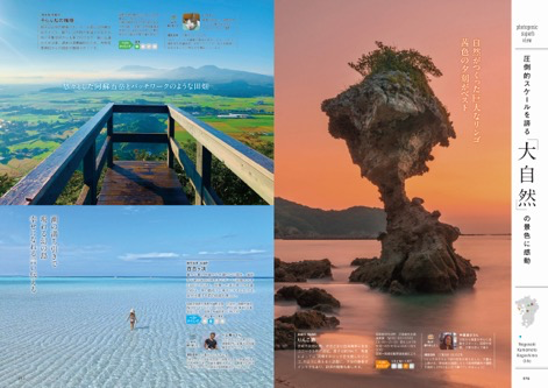This screenshot has width=548, height=388.
Task: Click the man's portrait on the beach photo
Action: click(x=211, y=341)
